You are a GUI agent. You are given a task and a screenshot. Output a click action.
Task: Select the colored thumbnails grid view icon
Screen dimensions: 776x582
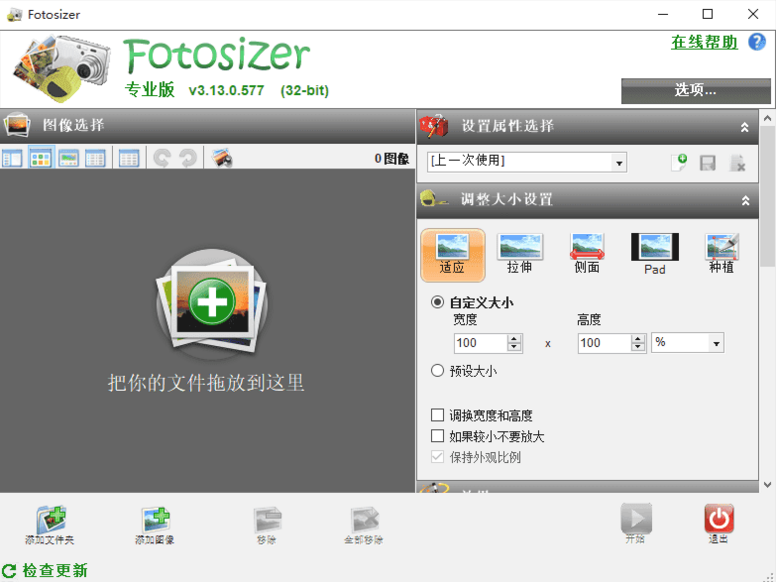pyautogui.click(x=41, y=158)
